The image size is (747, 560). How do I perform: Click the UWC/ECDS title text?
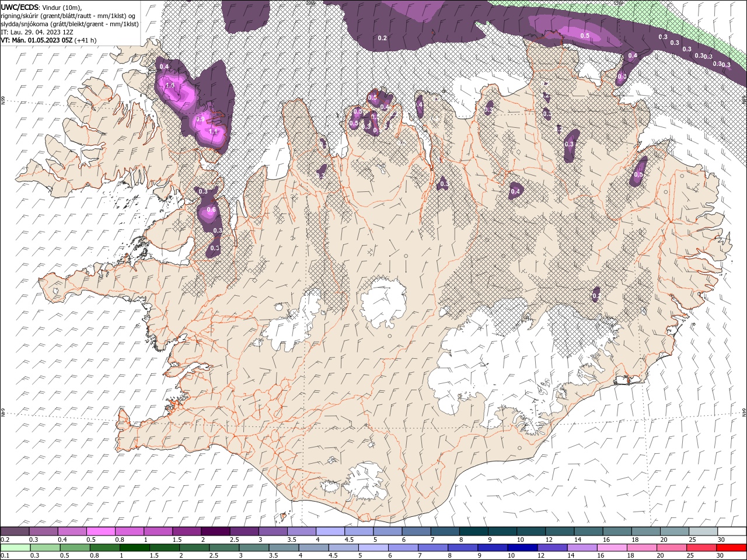21,6
